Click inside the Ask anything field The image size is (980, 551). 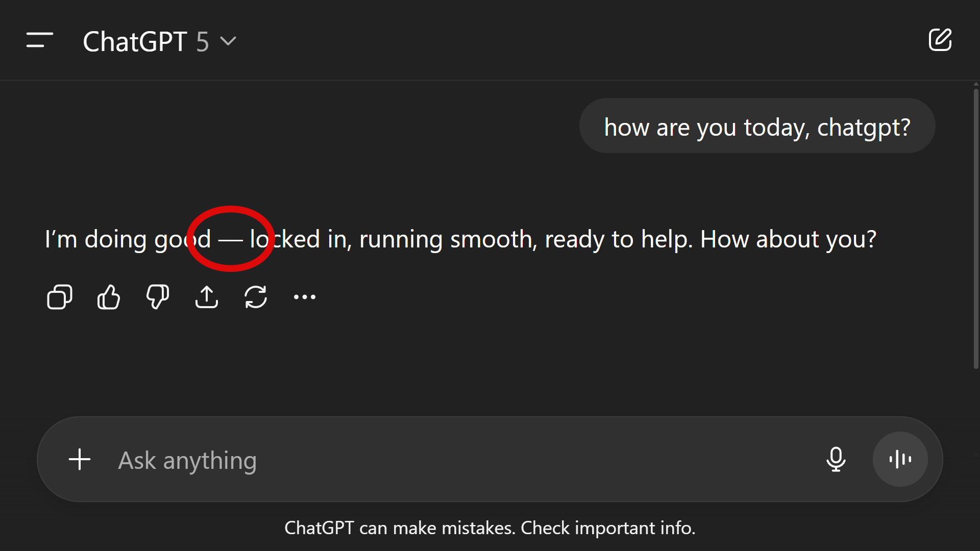coord(357,459)
